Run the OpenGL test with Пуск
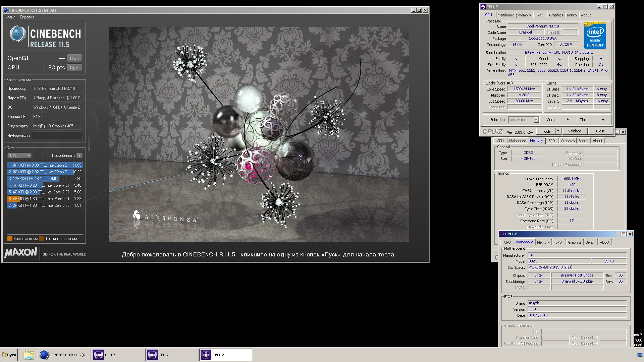 (74, 58)
